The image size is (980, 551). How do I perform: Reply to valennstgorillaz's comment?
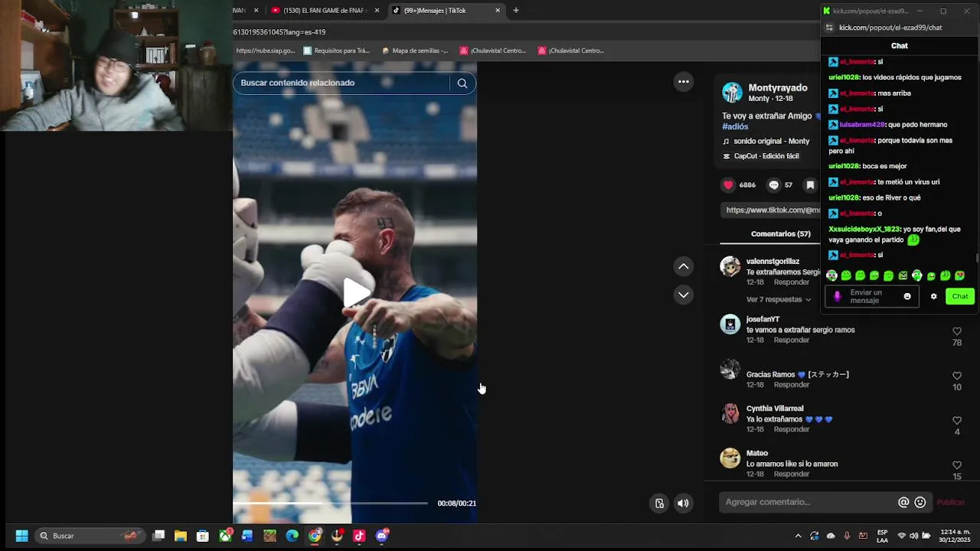(x=792, y=282)
